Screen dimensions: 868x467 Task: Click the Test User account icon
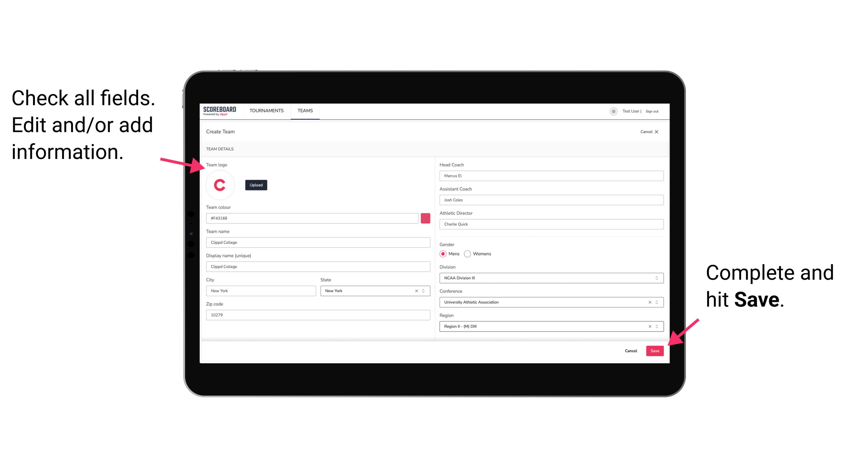pos(612,111)
